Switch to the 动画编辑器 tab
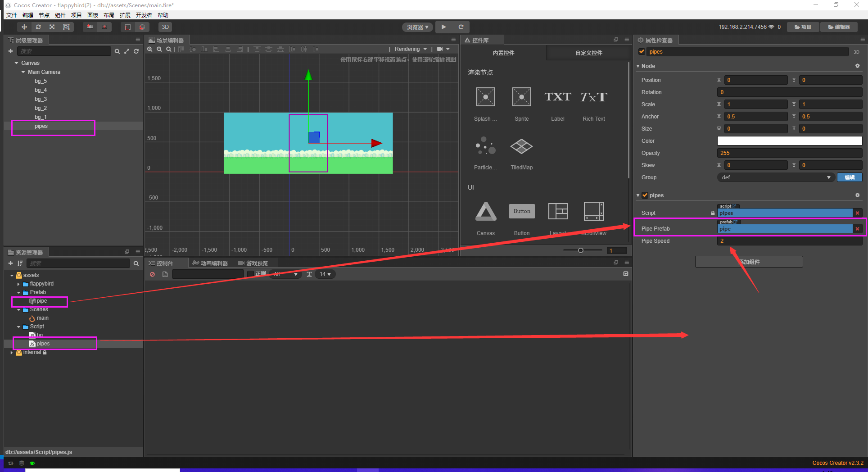The width and height of the screenshot is (868, 472). click(210, 263)
